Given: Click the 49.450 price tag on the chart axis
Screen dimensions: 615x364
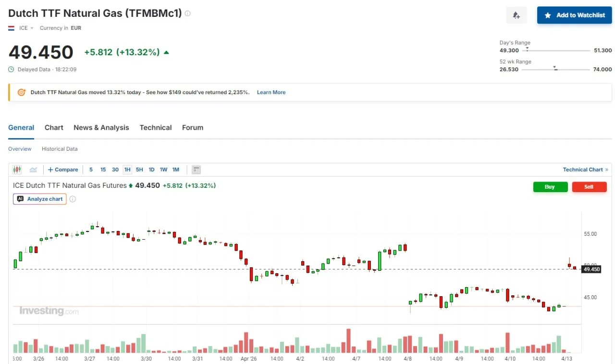Looking at the screenshot, I should [591, 269].
